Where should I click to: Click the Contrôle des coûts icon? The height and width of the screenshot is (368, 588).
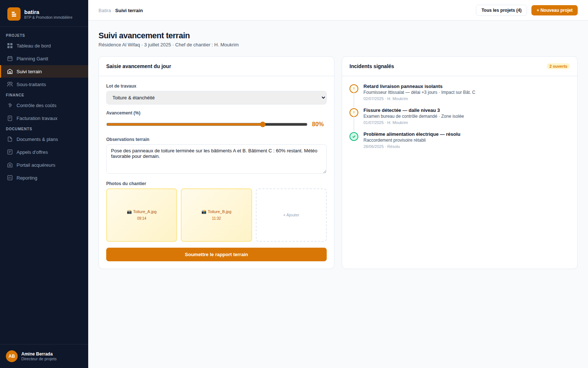click(10, 105)
